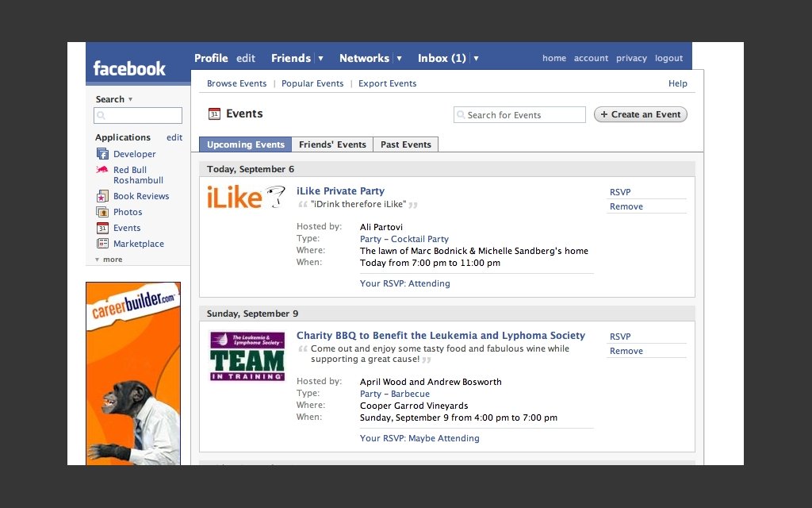Expand the Friends dropdown arrow
The height and width of the screenshot is (508, 812).
pos(320,58)
